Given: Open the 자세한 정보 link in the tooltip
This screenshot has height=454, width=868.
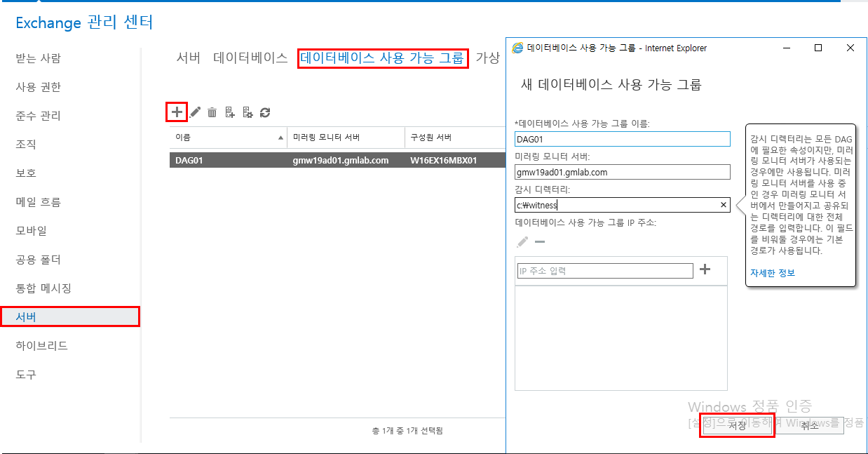Looking at the screenshot, I should pyautogui.click(x=773, y=273).
